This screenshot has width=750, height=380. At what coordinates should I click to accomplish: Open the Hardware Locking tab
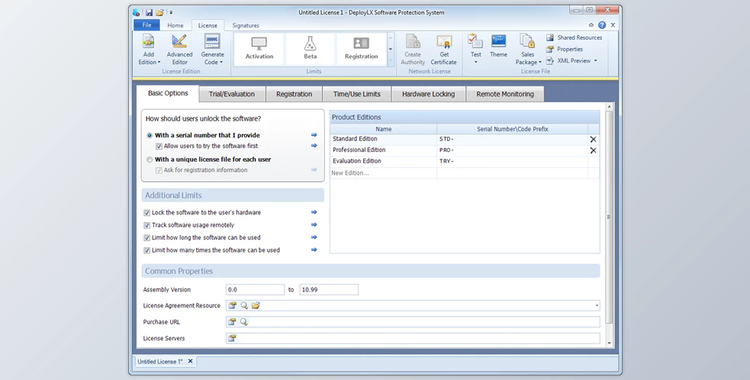click(x=428, y=94)
